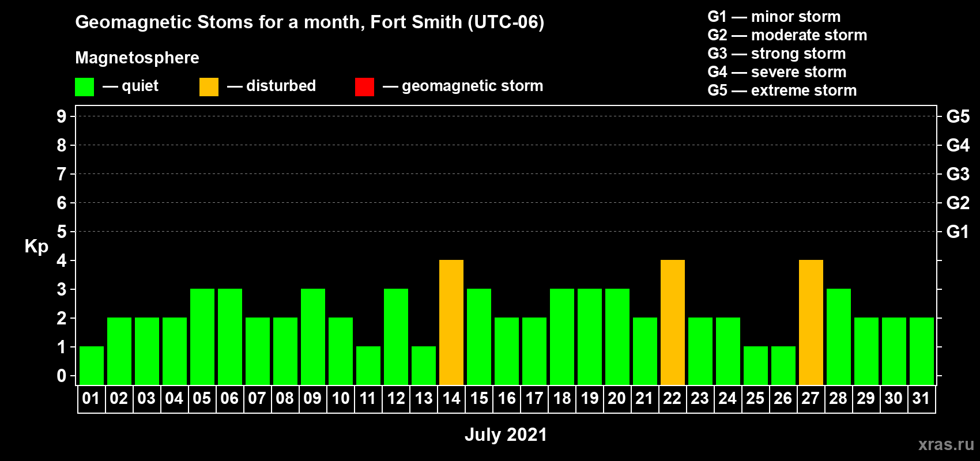The width and height of the screenshot is (980, 461).
Task: Click the green bar for day 25
Action: pos(756,366)
